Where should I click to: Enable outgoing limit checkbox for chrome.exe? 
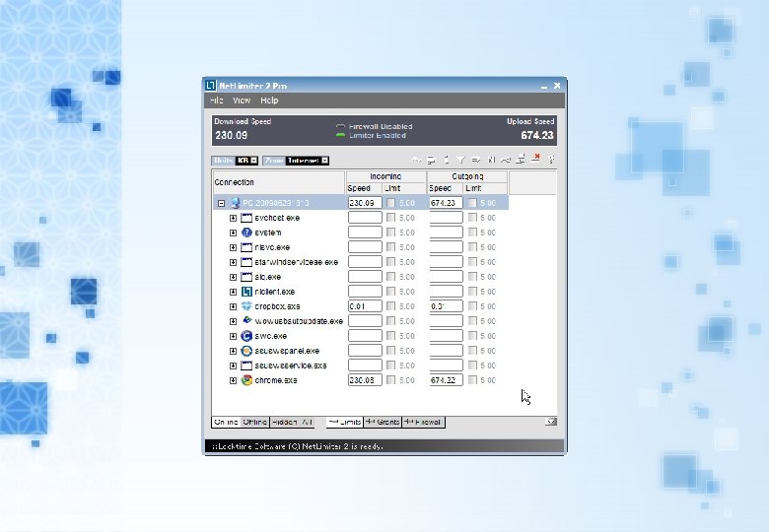tap(472, 379)
